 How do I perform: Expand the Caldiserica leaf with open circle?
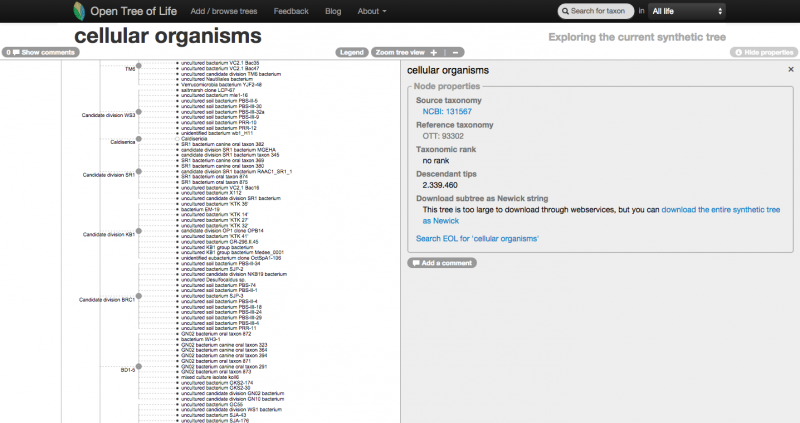[x=176, y=138]
